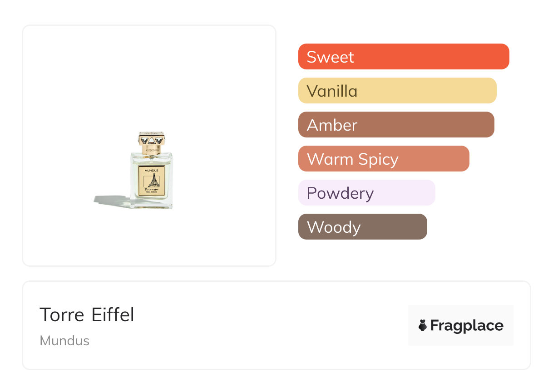Select the Vanilla accord bar
This screenshot has width=553, height=392.
[397, 91]
